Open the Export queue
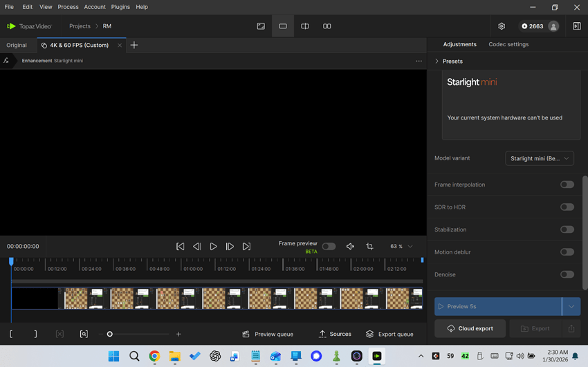This screenshot has width=588, height=367. 389,334
